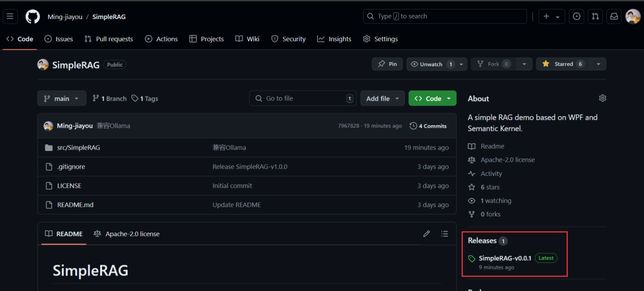Image resolution: width=644 pixels, height=291 pixels.
Task: Click the Go to file field
Action: pos(303,98)
